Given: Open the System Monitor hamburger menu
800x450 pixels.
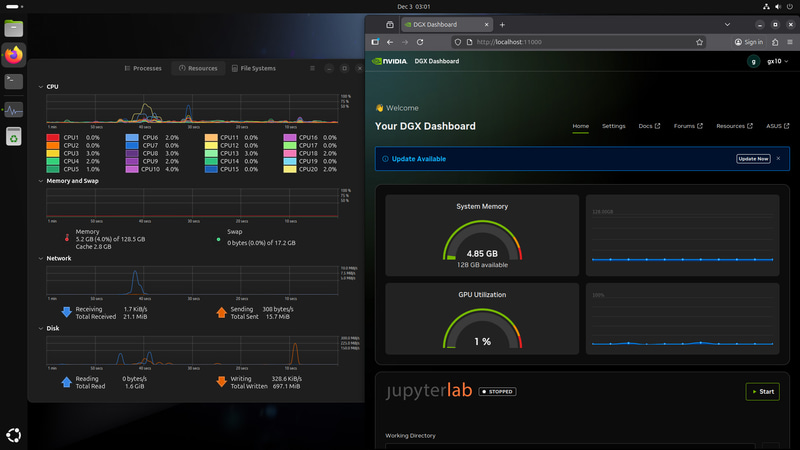Looking at the screenshot, I should (312, 68).
